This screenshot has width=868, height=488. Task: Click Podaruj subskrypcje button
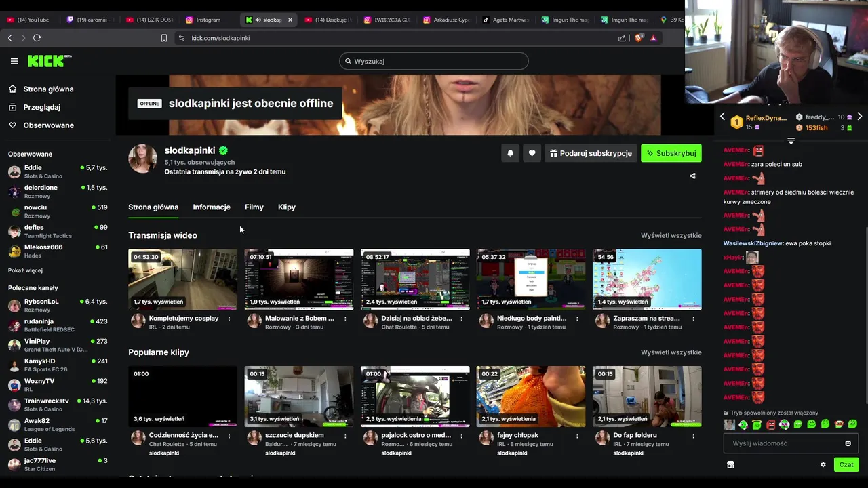pos(591,153)
